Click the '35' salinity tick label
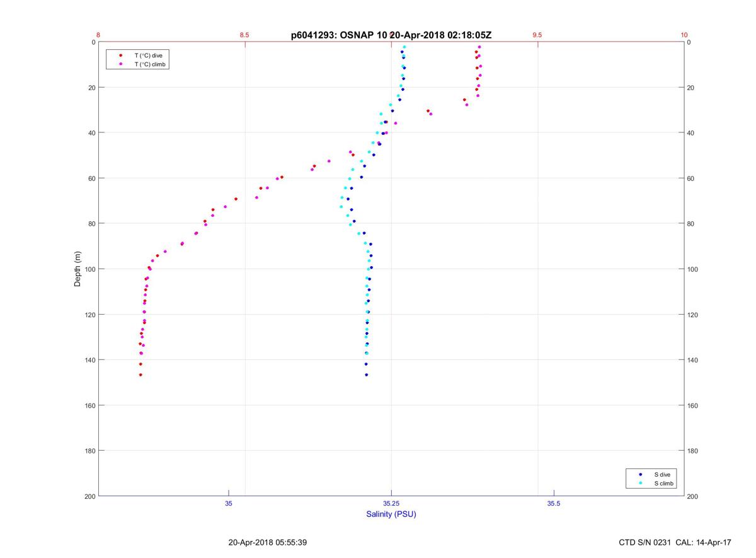The width and height of the screenshot is (756, 558). tap(229, 504)
